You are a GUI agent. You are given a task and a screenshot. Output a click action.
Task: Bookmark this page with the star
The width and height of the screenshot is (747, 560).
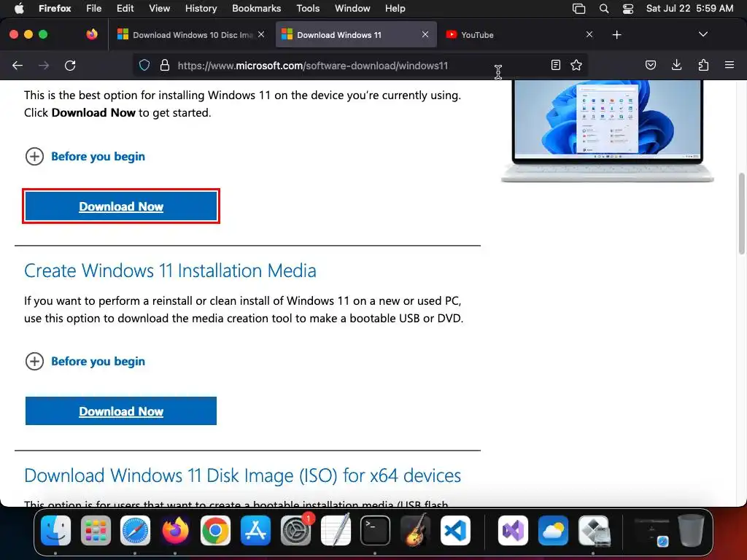[x=576, y=65]
